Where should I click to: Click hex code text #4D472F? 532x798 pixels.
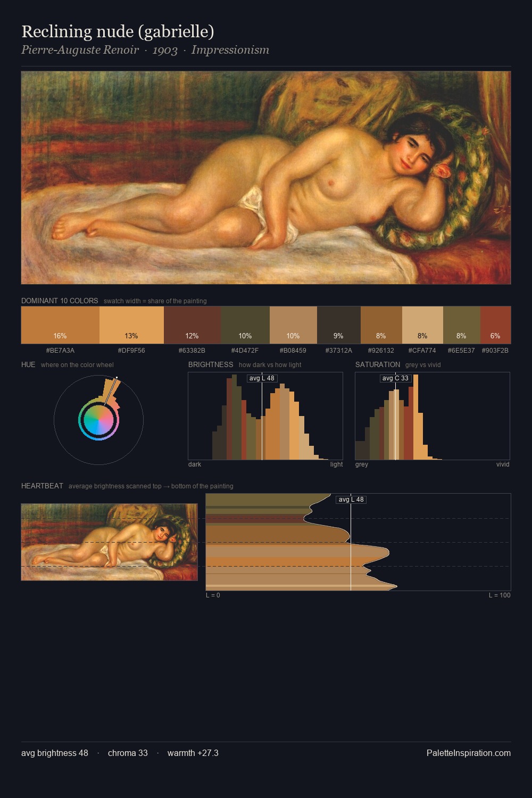tap(245, 351)
